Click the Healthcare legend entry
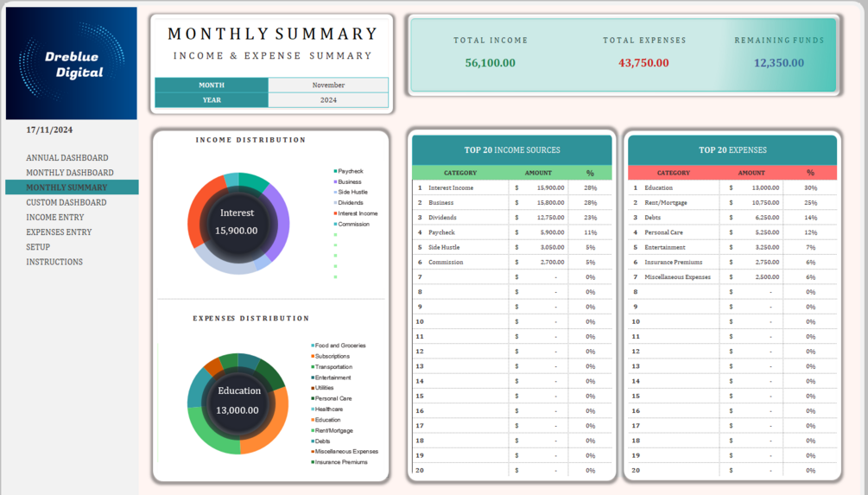 (326, 409)
